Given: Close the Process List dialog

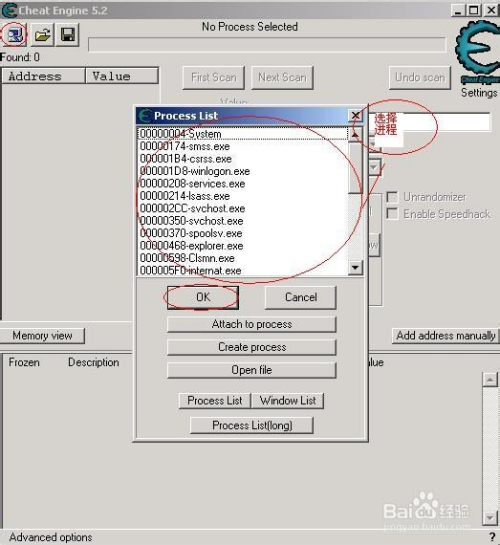Looking at the screenshot, I should 355,115.
